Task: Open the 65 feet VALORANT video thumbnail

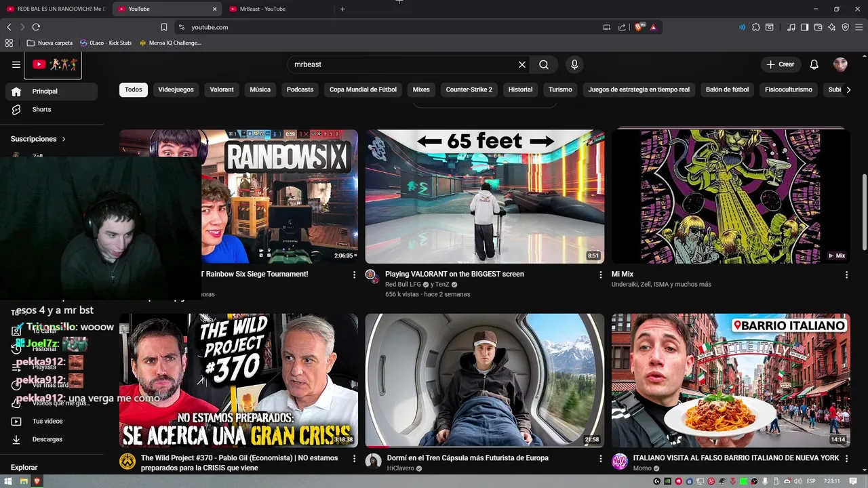Action: coord(485,197)
